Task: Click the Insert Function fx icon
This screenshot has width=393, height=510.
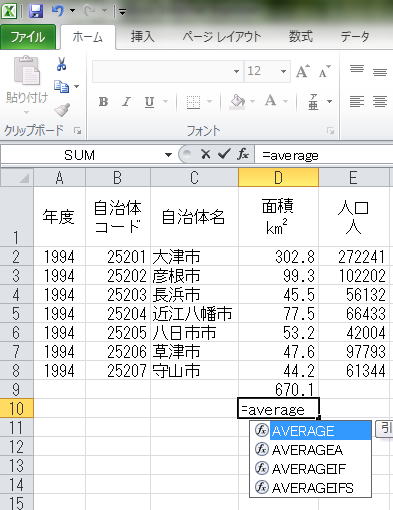Action: [x=243, y=154]
